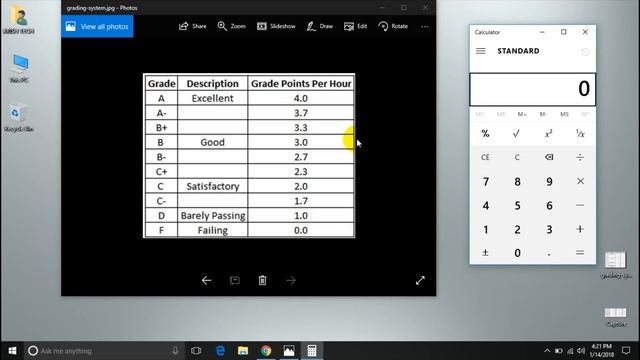Click the C clear key

click(517, 157)
